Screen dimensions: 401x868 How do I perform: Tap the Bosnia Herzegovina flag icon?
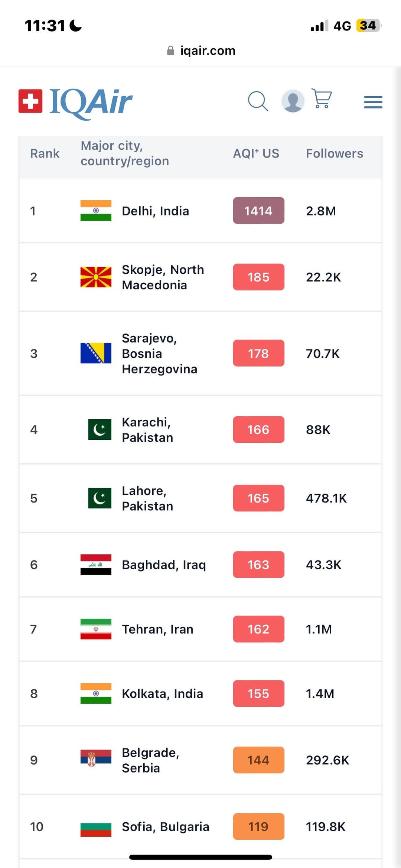tap(96, 353)
